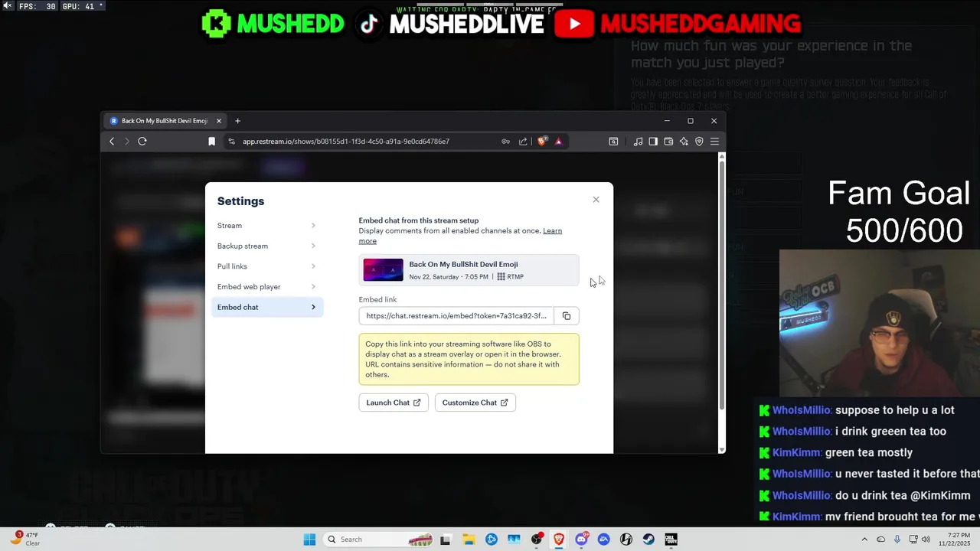Click the Brave browser taskbar icon
Image resolution: width=980 pixels, height=551 pixels.
click(x=559, y=540)
